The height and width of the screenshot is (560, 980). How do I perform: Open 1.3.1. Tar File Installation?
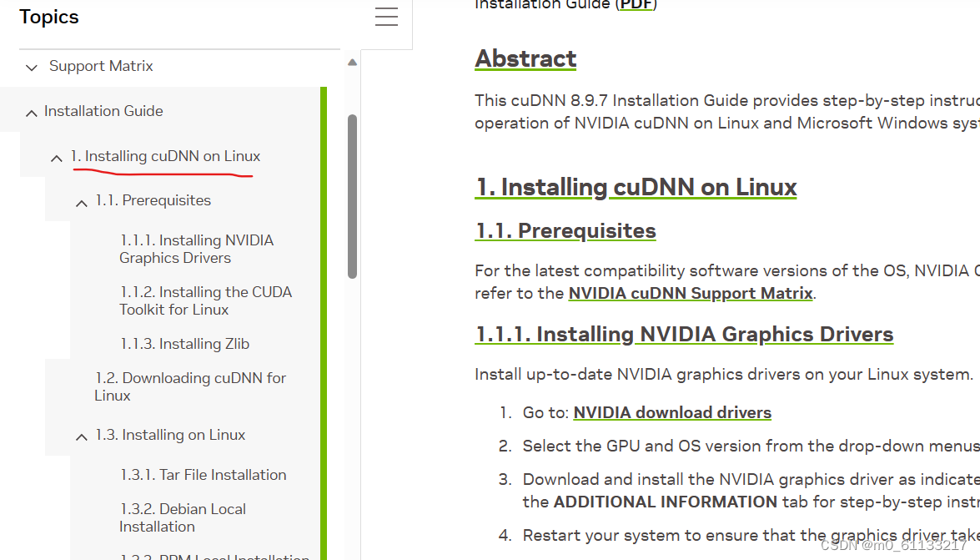pyautogui.click(x=203, y=474)
